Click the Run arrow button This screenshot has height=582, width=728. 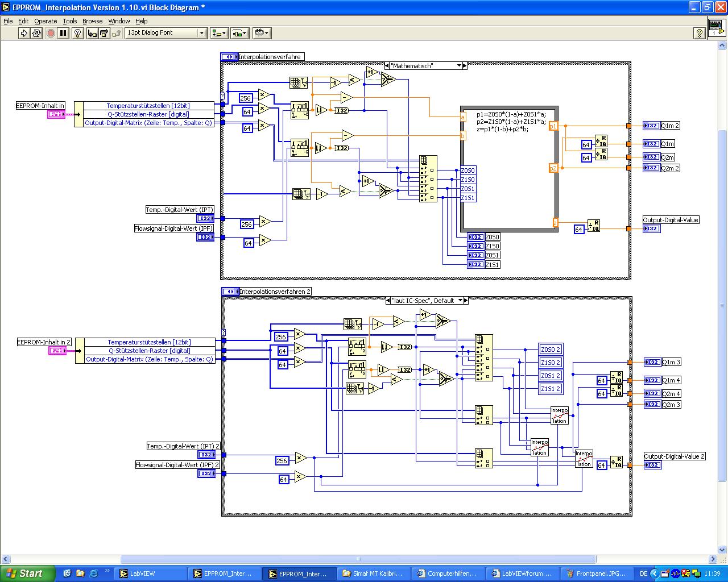click(x=24, y=34)
